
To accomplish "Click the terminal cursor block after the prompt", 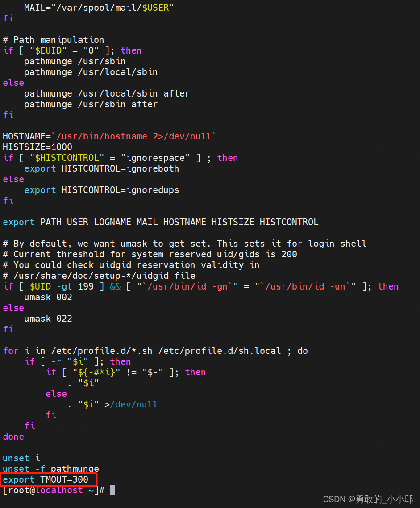I will pos(112,490).
